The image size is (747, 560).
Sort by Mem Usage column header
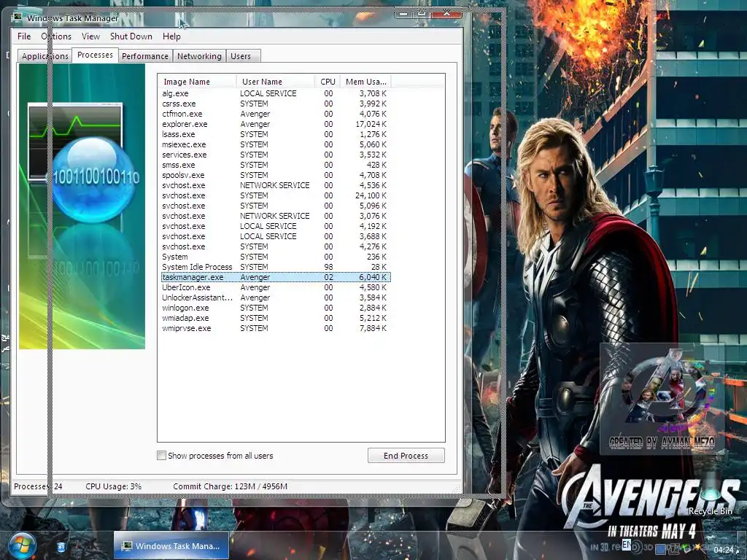(366, 82)
